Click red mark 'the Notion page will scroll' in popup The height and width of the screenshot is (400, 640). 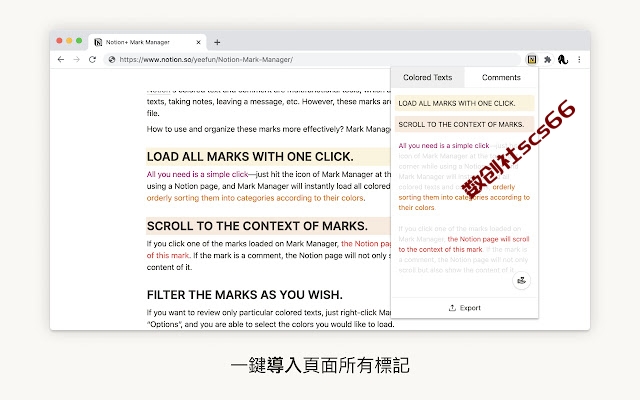[488, 239]
